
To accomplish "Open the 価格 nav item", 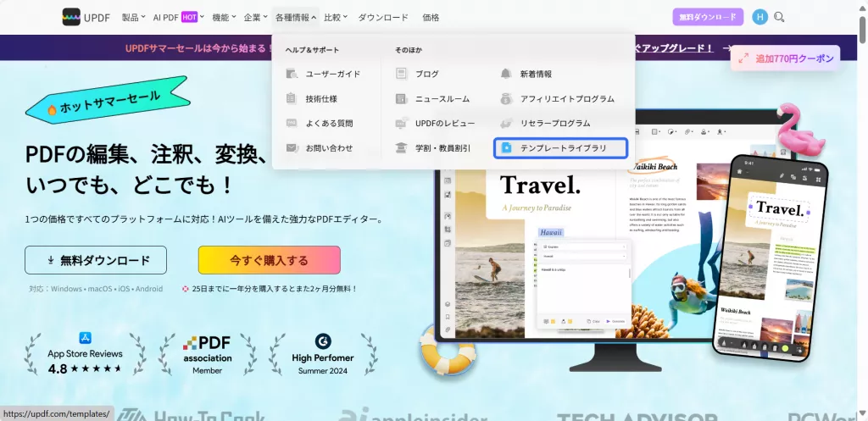I will point(431,17).
